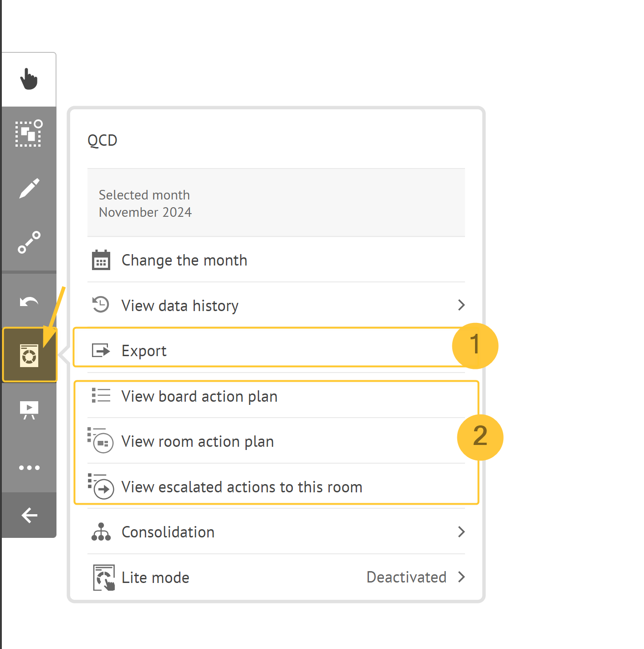Open the QCD board settings icon
644x649 pixels.
coord(30,355)
